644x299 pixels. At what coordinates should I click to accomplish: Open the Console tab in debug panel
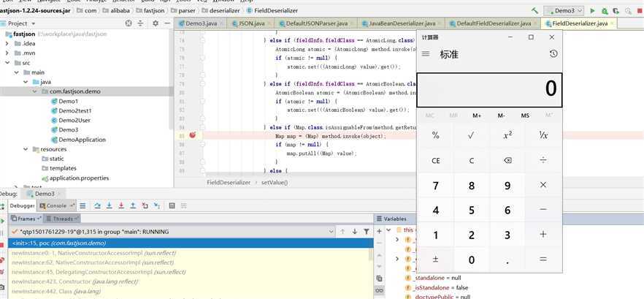pyautogui.click(x=57, y=205)
